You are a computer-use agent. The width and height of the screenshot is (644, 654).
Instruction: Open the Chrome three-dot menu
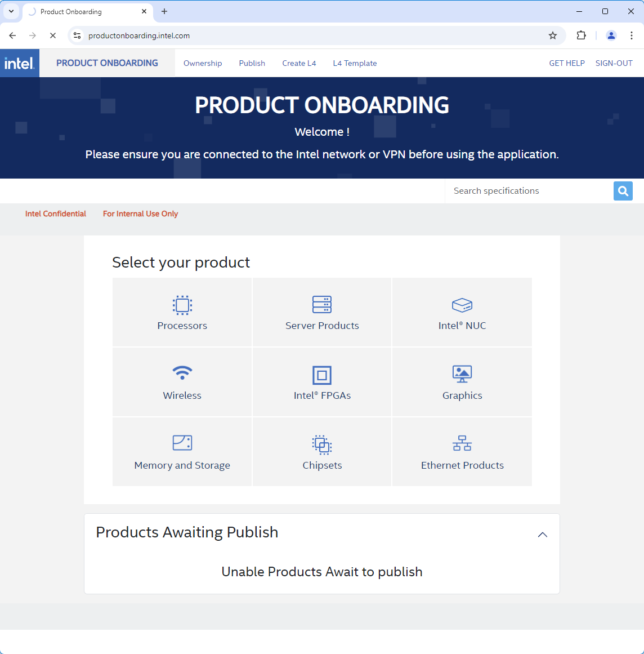pos(632,35)
